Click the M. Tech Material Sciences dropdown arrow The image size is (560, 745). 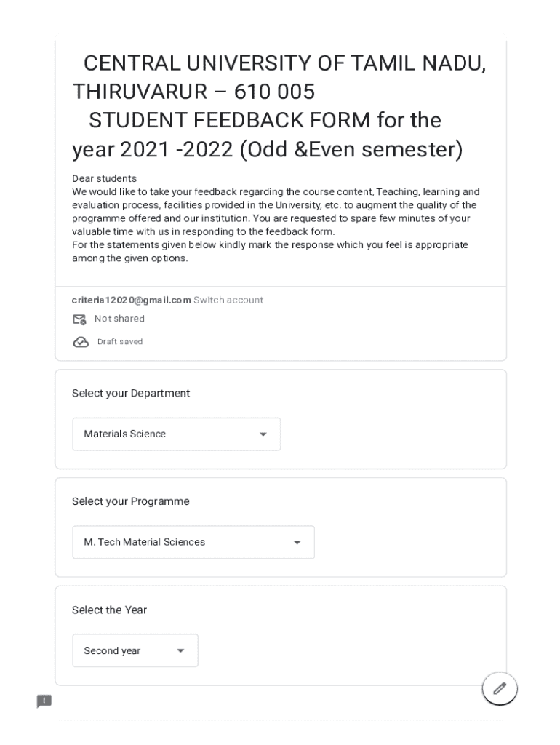297,543
